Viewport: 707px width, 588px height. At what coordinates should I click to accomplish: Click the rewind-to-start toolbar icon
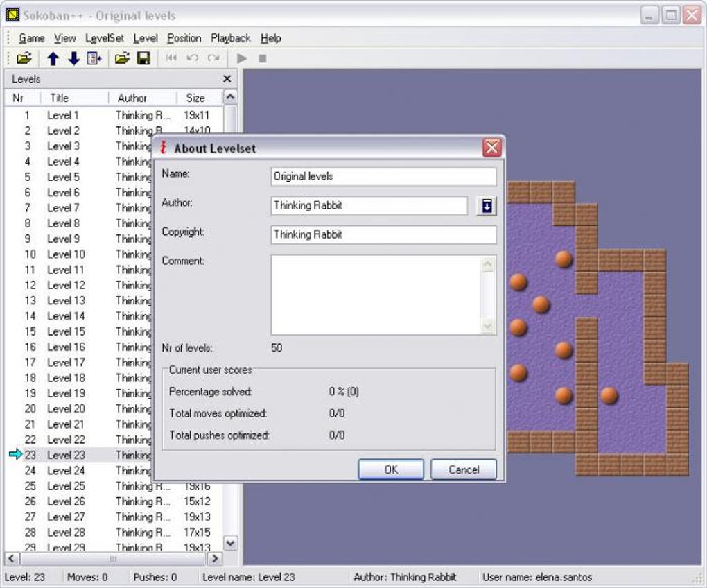(x=171, y=58)
